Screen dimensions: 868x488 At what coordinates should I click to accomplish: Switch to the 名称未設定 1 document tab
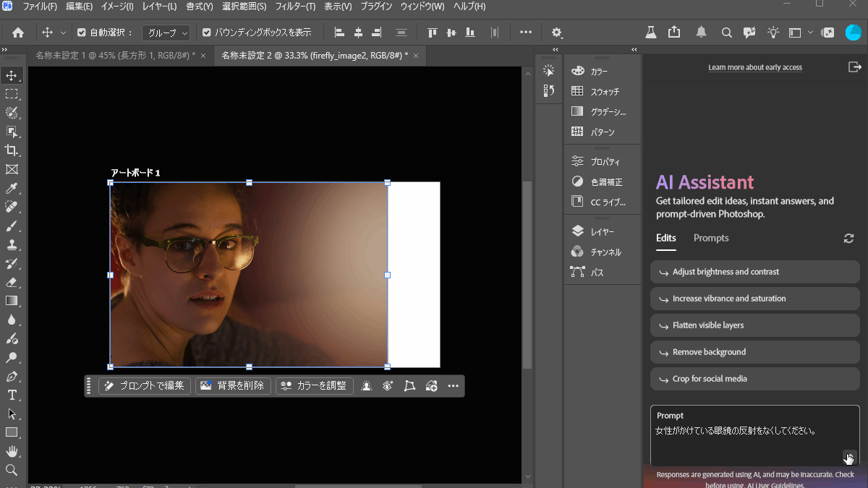(116, 56)
